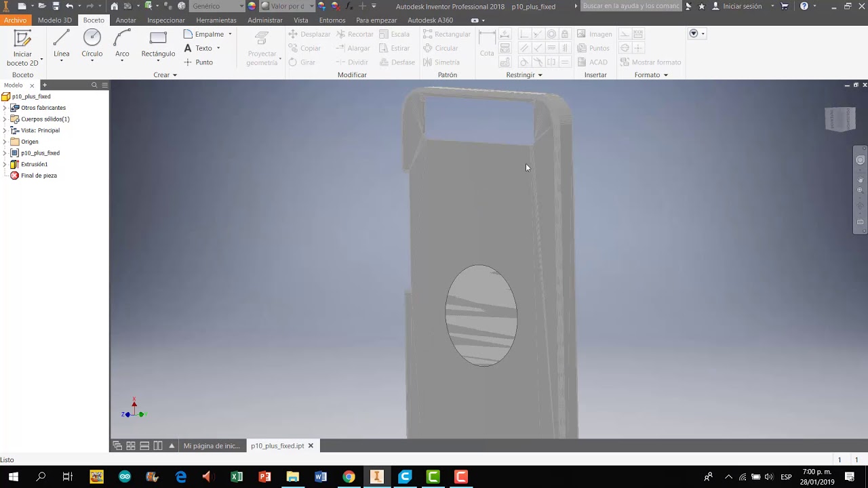Open the fx parameters tool
Image resolution: width=868 pixels, height=488 pixels.
click(x=349, y=6)
